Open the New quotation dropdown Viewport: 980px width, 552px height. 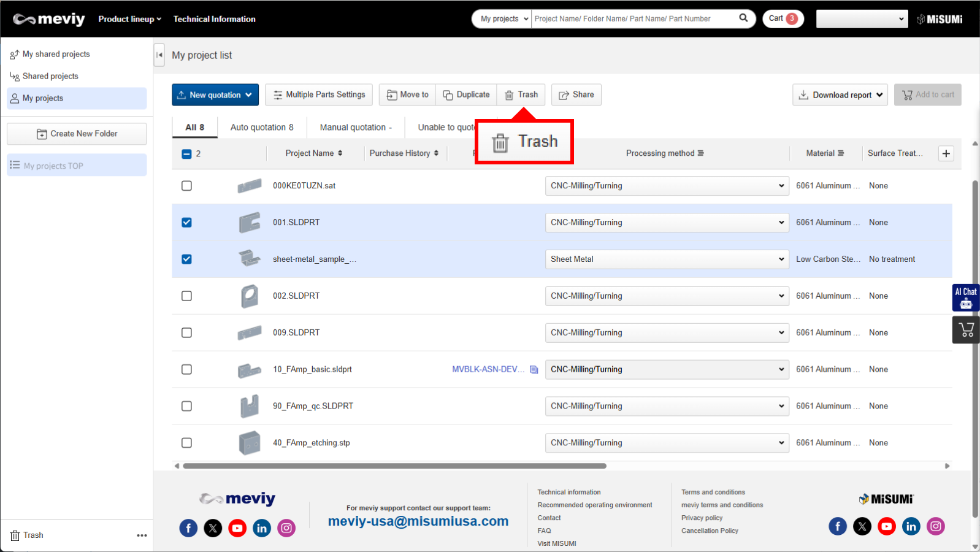[x=215, y=95]
